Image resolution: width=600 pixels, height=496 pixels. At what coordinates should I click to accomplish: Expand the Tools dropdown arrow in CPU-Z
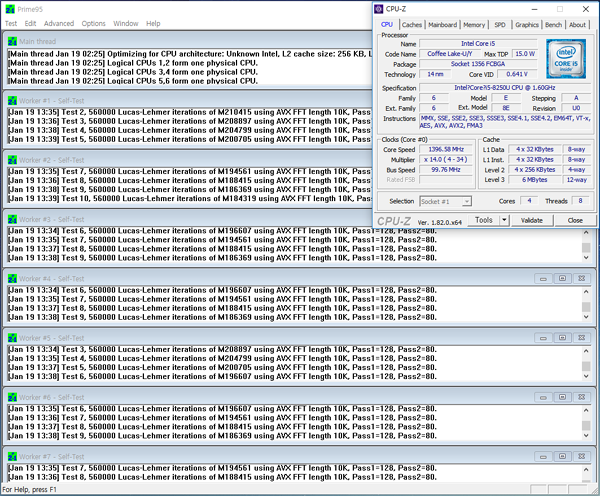(x=504, y=220)
